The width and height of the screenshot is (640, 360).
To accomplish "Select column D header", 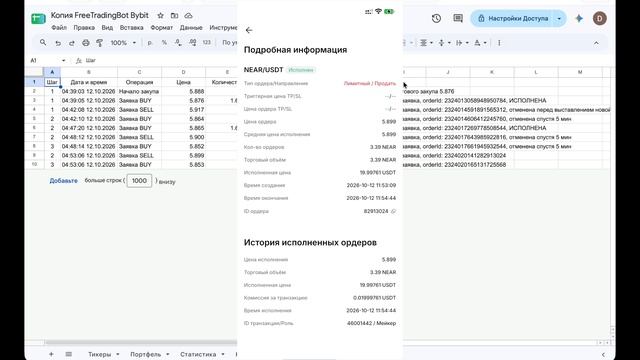I will [183, 72].
